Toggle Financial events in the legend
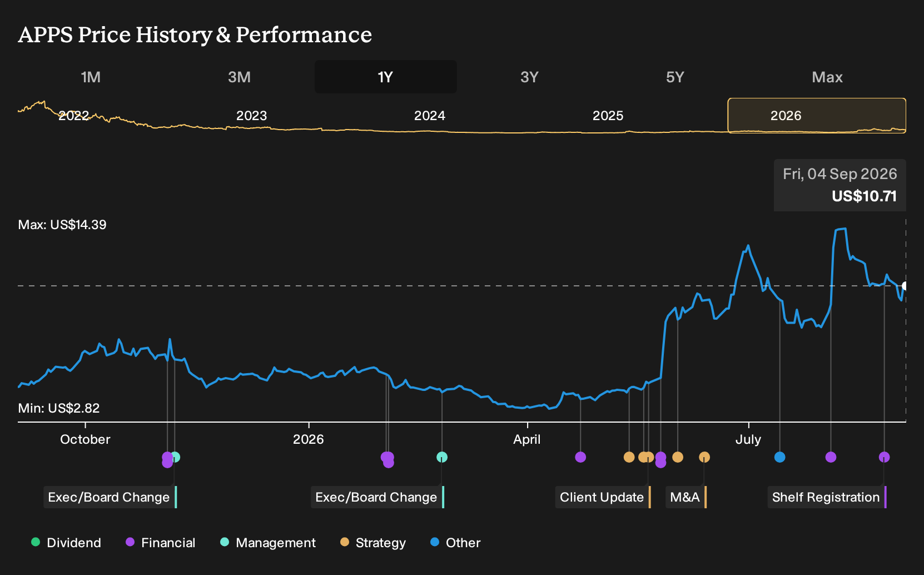 click(x=161, y=543)
